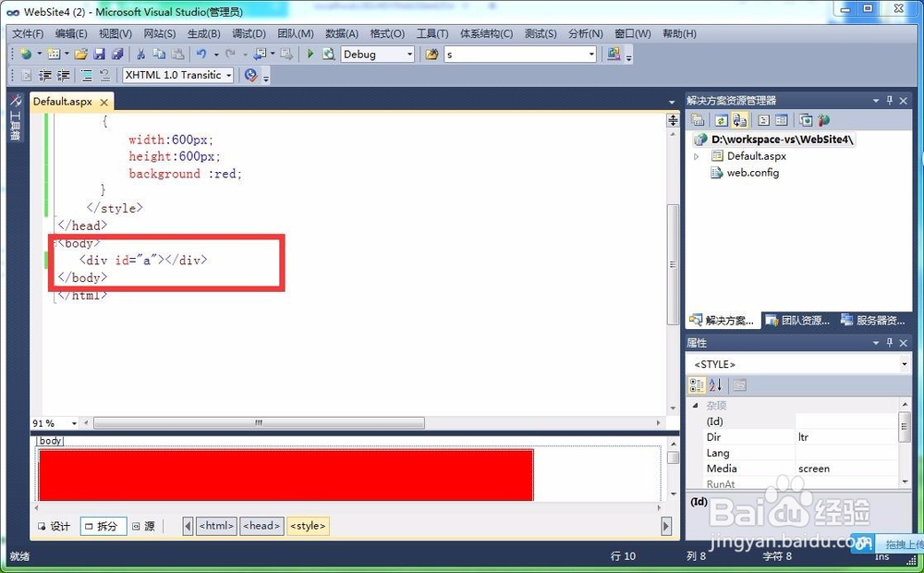
Task: Click the Navigate Backward icon
Action: [x=260, y=55]
